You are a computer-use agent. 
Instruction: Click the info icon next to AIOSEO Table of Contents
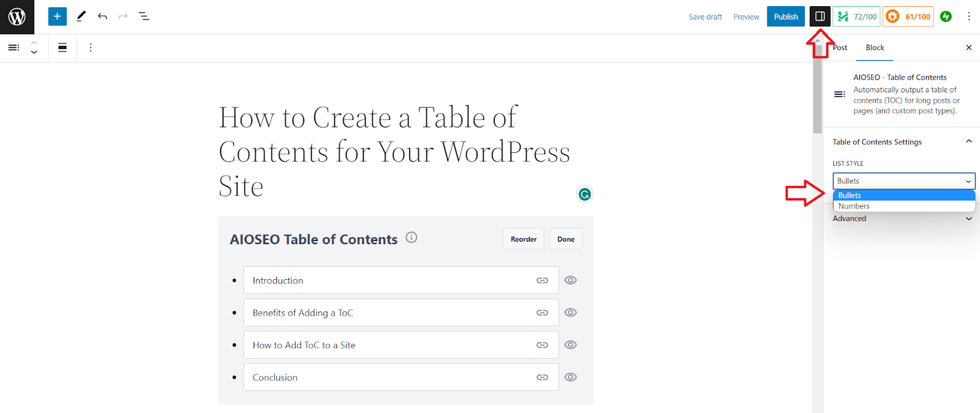(412, 237)
